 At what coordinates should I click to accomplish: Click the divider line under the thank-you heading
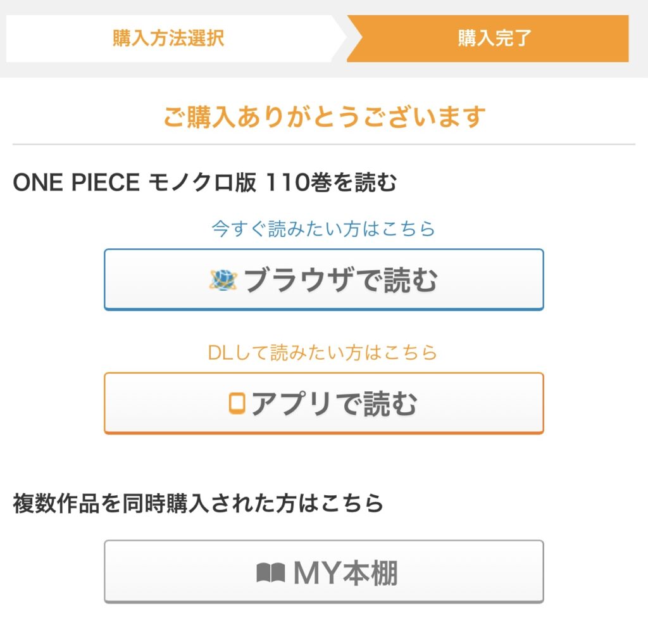[x=324, y=144]
